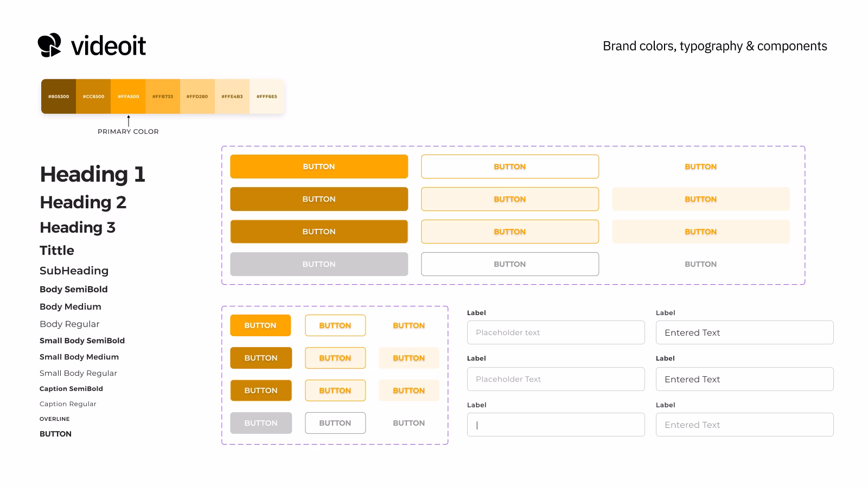Click the "Heading 1" text sample

click(x=93, y=174)
